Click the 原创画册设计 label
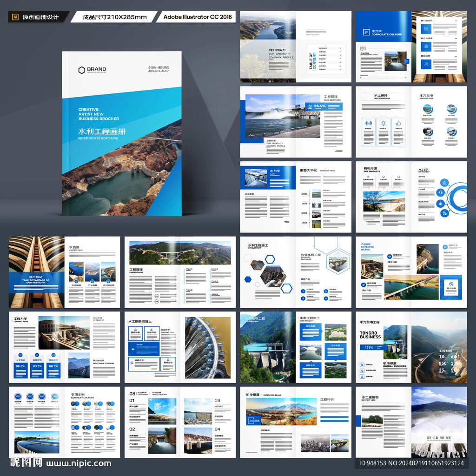476x476 pixels. [41, 17]
